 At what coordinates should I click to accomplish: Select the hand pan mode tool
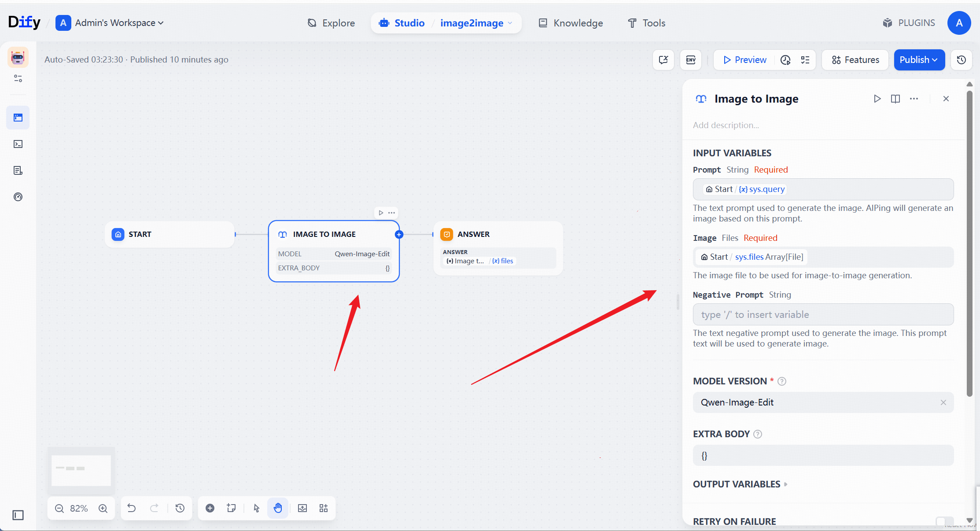click(278, 509)
